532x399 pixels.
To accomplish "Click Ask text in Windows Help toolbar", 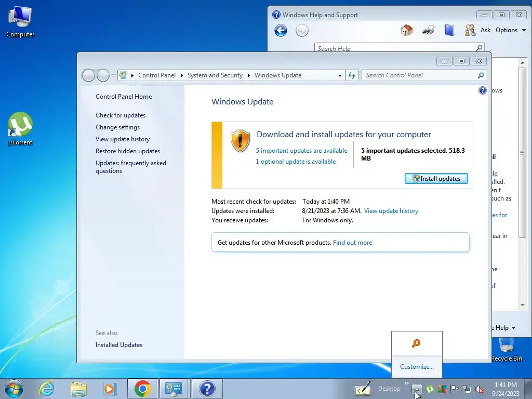I will point(485,30).
